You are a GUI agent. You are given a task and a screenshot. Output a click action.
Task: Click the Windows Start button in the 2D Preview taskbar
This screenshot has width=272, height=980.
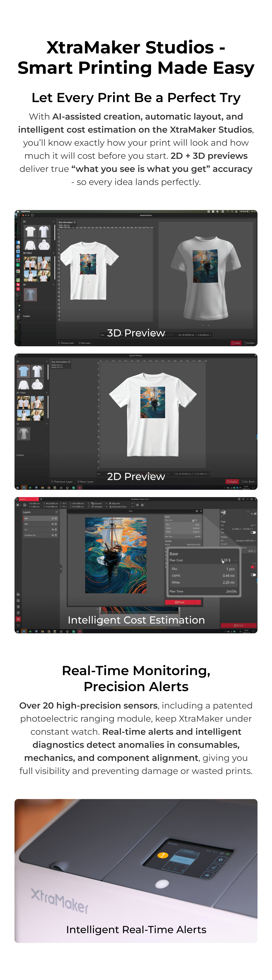pyautogui.click(x=18, y=487)
